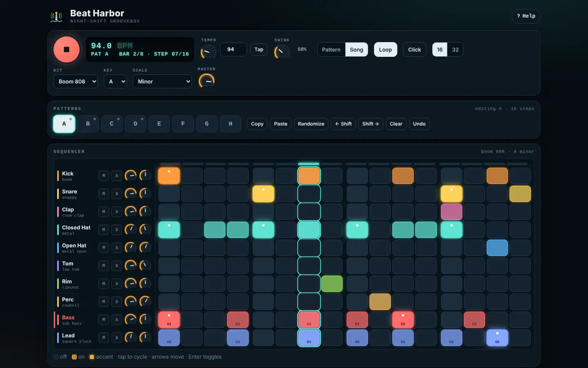Solo the Lead track
588x368 pixels.
(117, 338)
